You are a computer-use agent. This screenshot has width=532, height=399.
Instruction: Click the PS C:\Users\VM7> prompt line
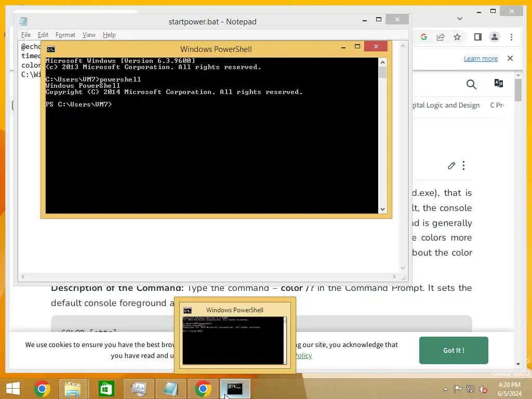(79, 104)
